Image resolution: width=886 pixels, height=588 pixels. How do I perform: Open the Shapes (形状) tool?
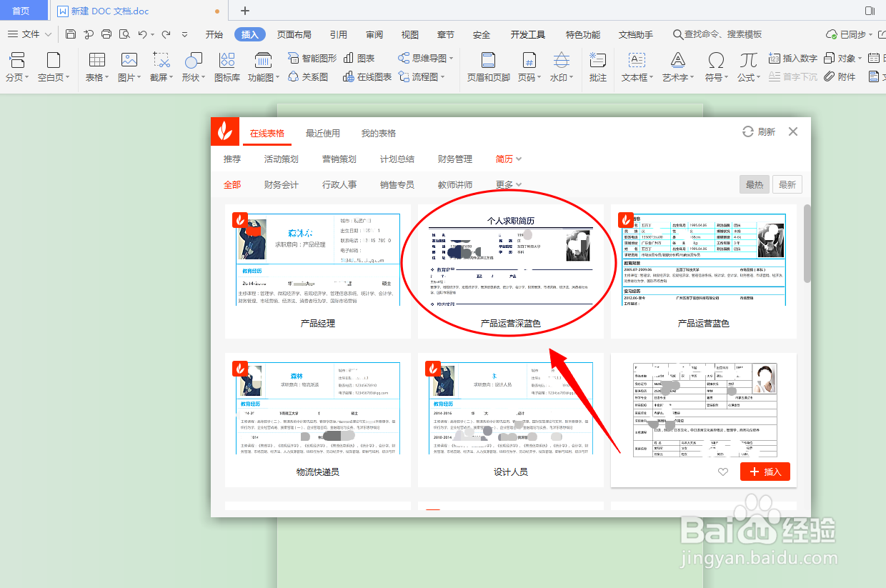pos(194,67)
